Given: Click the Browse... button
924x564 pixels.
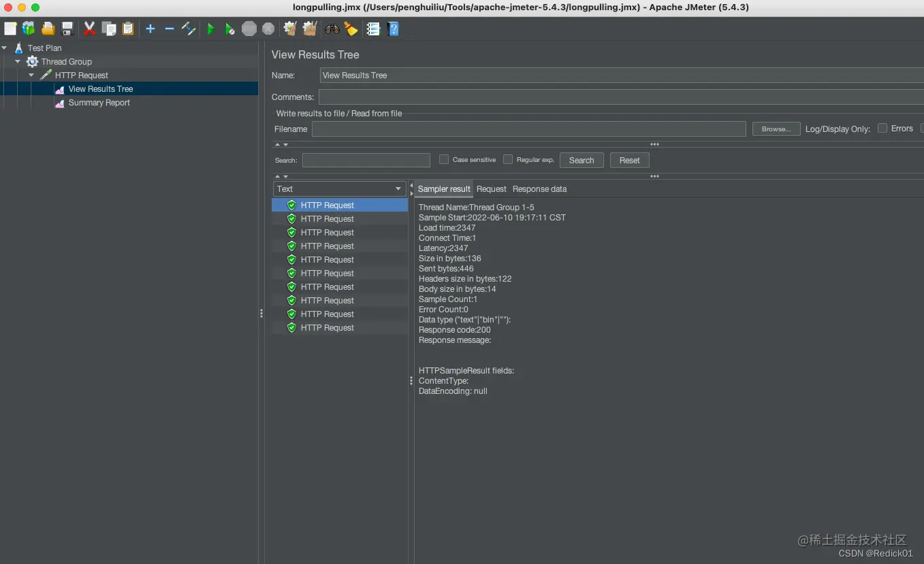Looking at the screenshot, I should [x=776, y=129].
